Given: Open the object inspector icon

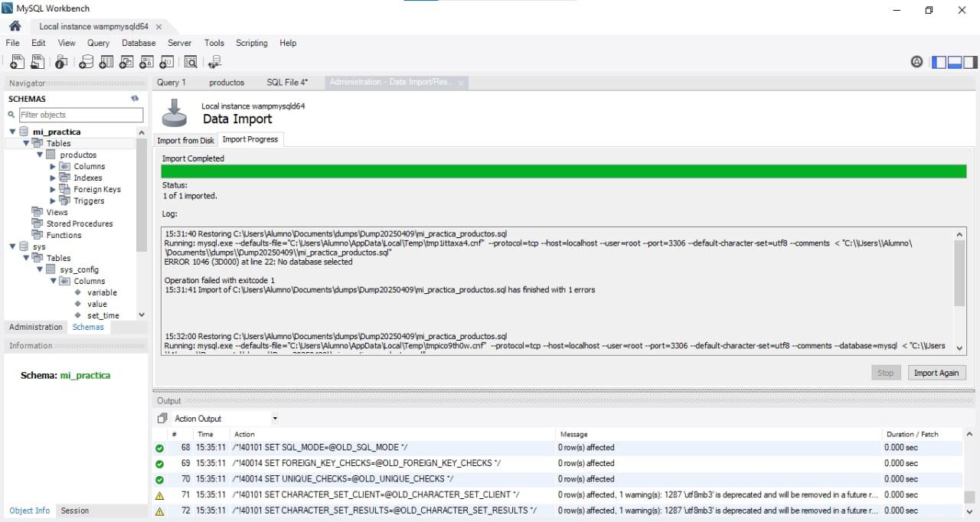Looking at the screenshot, I should point(61,62).
